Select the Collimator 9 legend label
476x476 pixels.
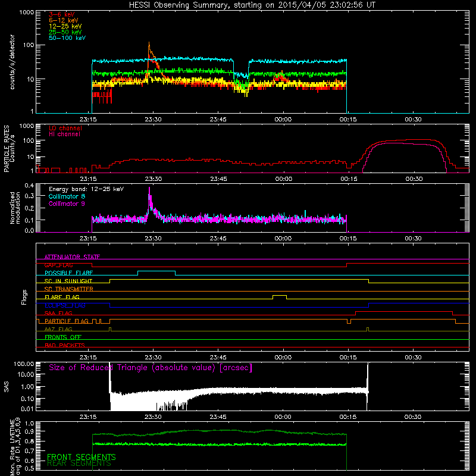tap(67, 203)
